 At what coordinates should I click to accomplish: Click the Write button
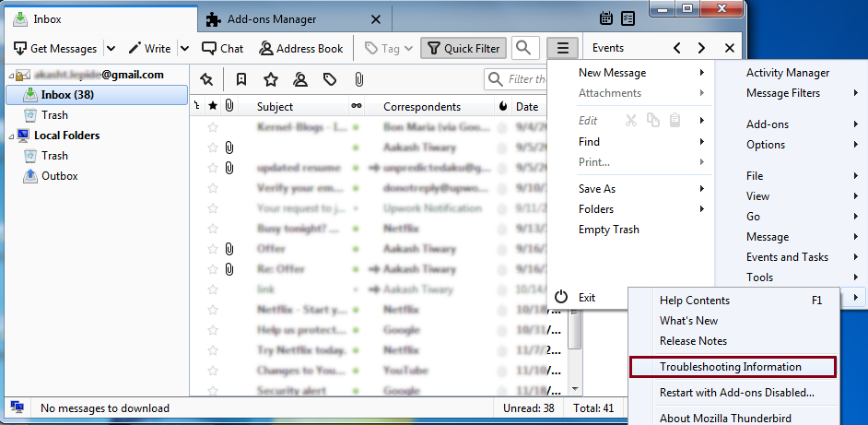point(149,48)
